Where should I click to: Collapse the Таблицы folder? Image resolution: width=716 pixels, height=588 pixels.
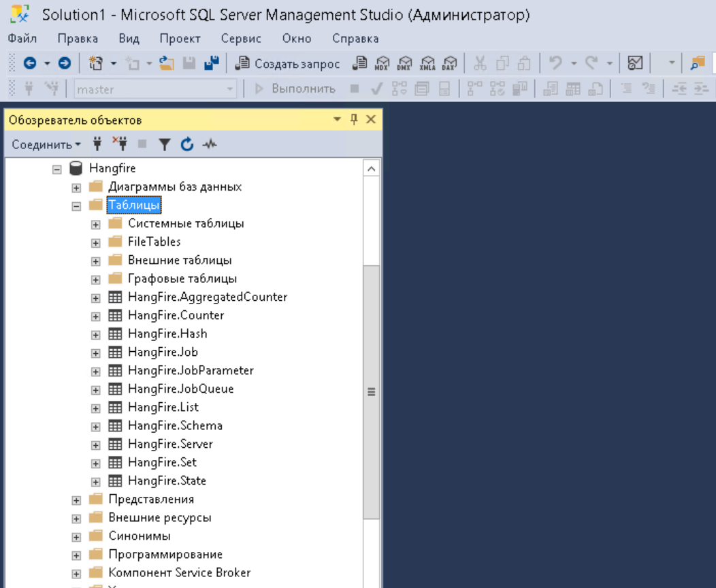76,206
